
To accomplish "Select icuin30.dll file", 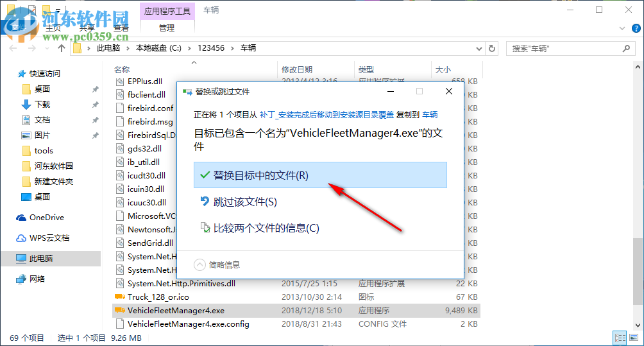I will (146, 189).
